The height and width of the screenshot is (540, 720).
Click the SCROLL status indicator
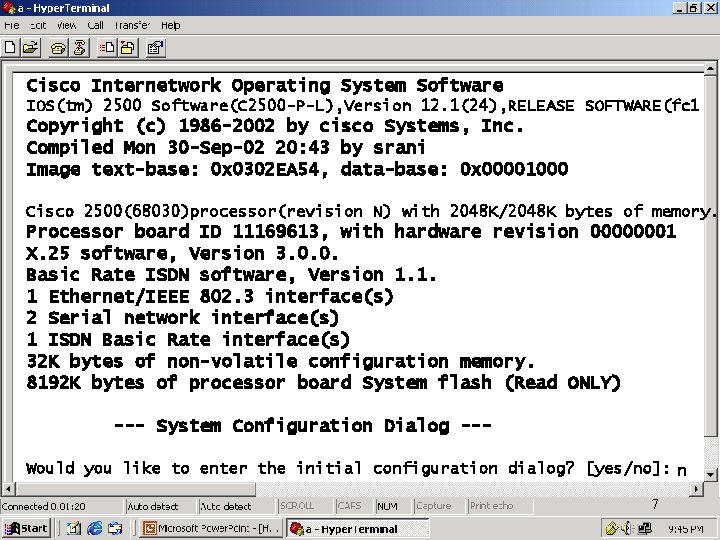tap(297, 506)
